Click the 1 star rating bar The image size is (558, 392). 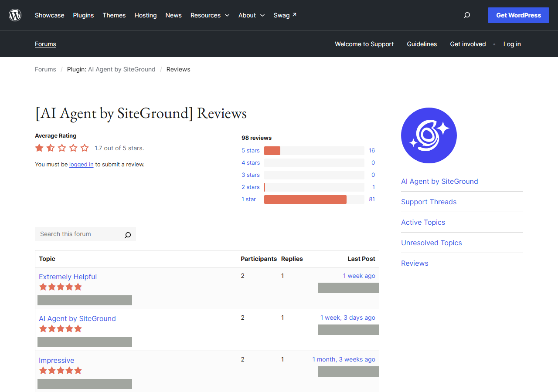314,199
